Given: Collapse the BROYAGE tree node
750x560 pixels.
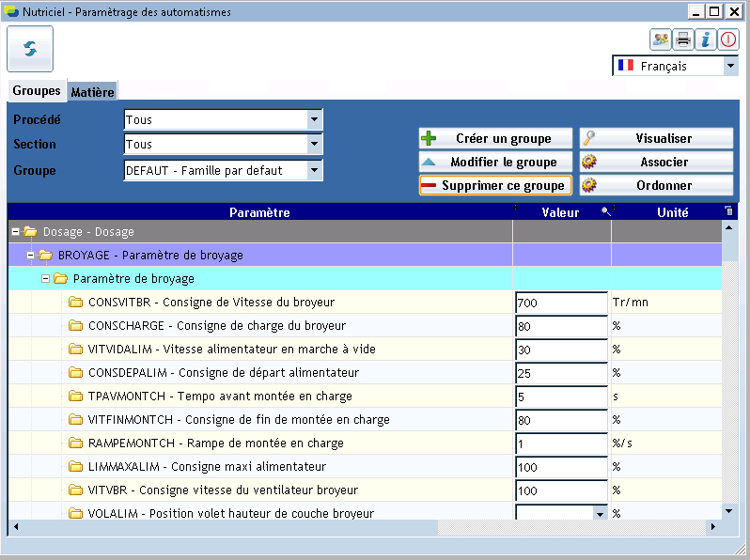Looking at the screenshot, I should [x=31, y=256].
